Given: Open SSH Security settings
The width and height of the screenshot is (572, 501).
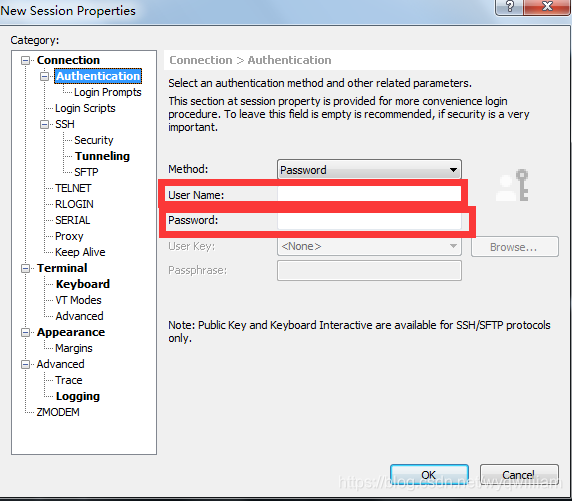Looking at the screenshot, I should coord(94,140).
